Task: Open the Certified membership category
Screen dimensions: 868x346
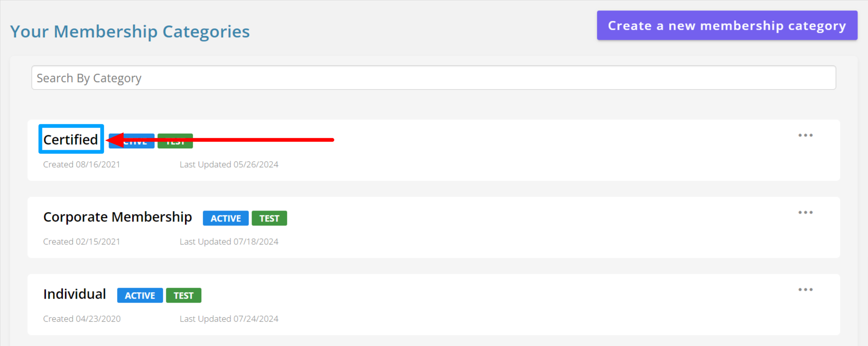Action: (x=71, y=139)
